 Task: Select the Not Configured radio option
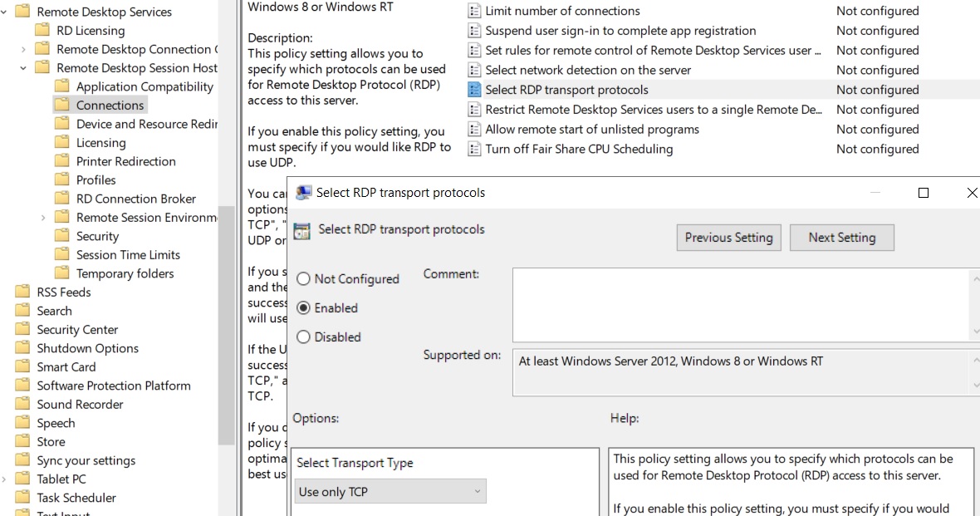[x=304, y=279]
